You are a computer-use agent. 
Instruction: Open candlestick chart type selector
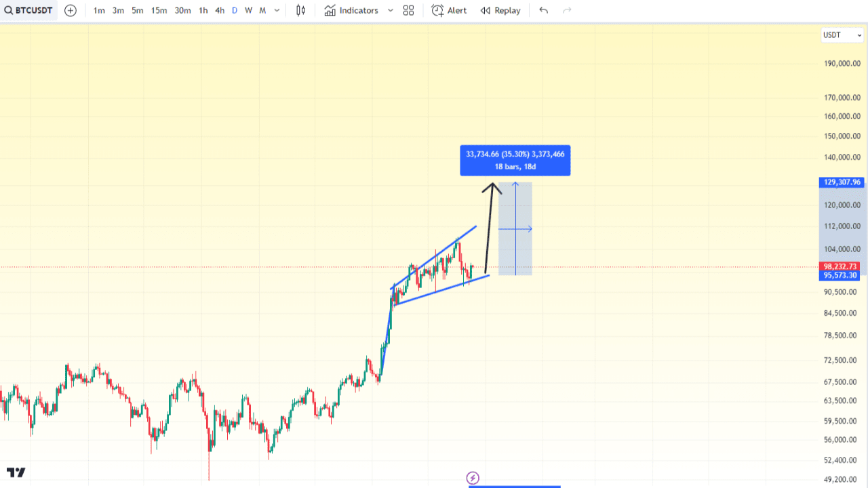(301, 10)
